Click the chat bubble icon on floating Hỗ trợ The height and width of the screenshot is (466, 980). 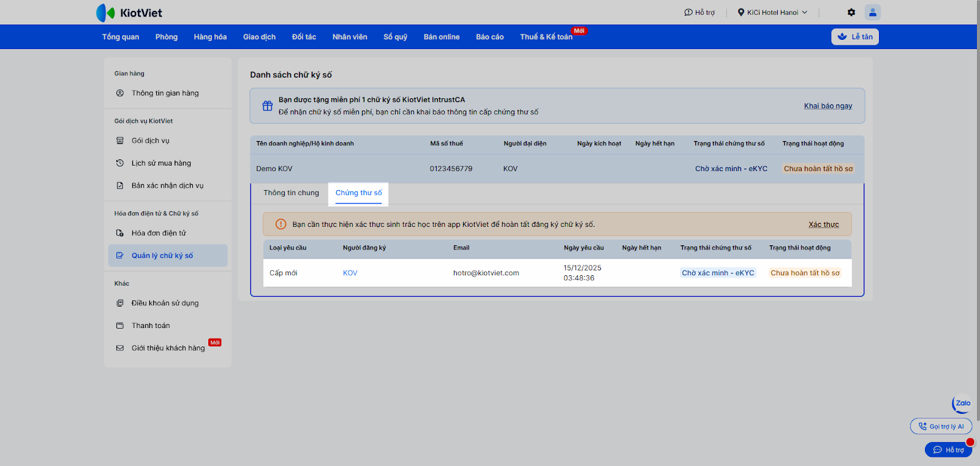click(937, 450)
